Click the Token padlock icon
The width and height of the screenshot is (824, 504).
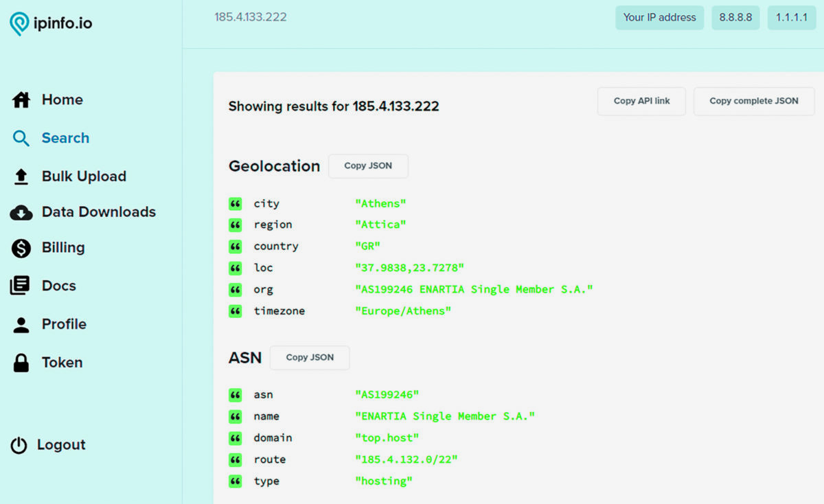[x=21, y=363]
